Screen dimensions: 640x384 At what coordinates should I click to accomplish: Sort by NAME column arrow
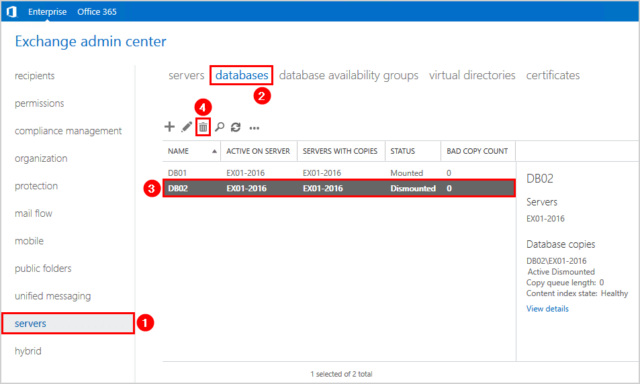tap(214, 151)
